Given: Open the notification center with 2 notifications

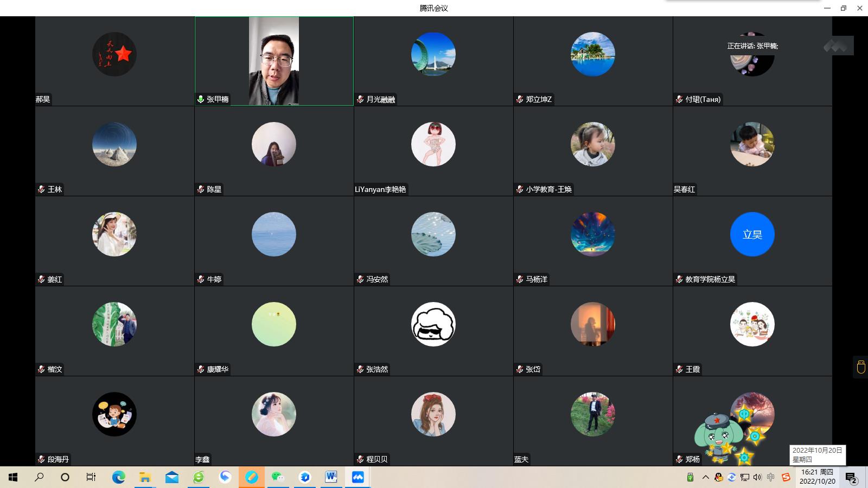Looking at the screenshot, I should [851, 477].
